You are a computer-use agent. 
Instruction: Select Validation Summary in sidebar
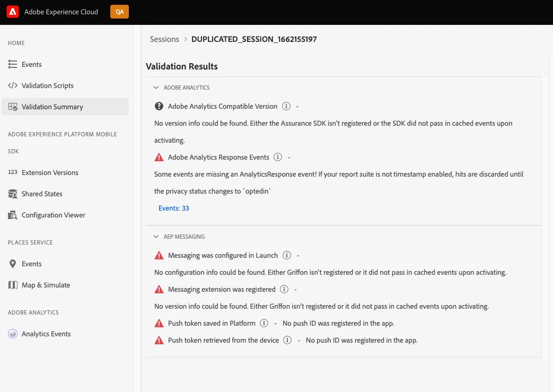coord(65,107)
